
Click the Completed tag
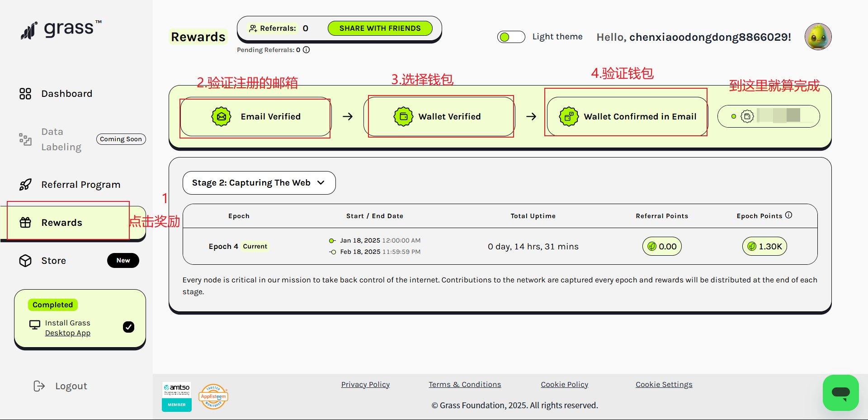click(x=52, y=305)
